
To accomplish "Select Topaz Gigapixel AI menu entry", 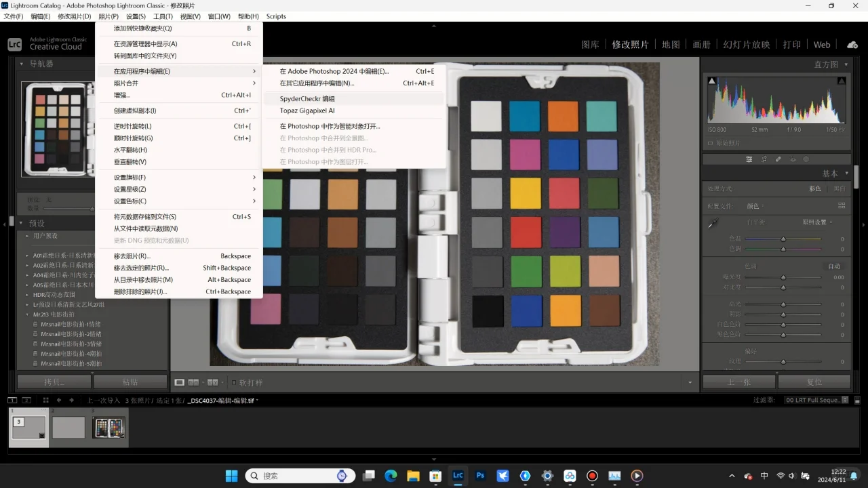I will 353,110.
